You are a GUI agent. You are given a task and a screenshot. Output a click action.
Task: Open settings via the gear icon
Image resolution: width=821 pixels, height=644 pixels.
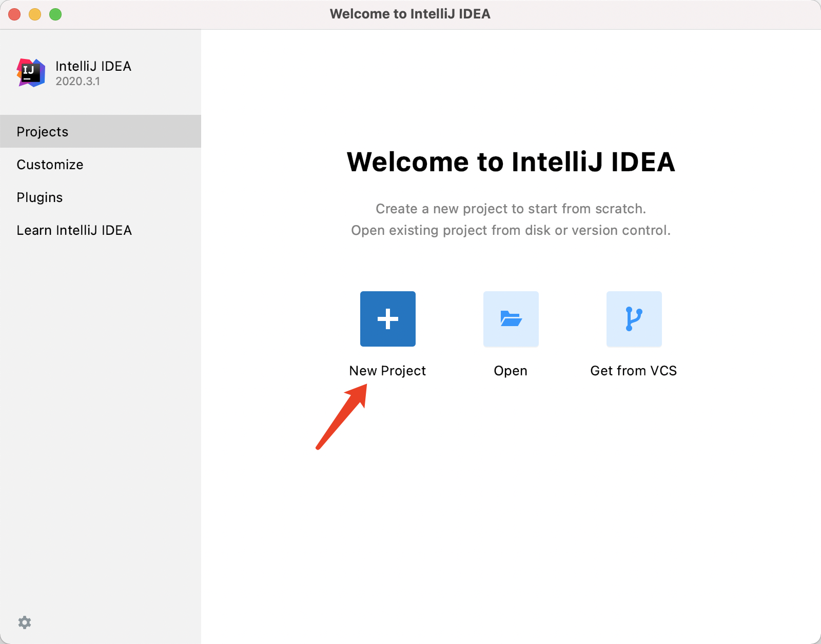(25, 622)
